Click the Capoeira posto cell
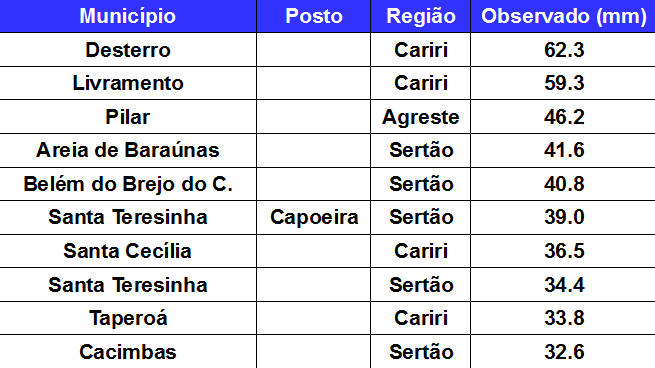Viewport: 655px width, 368px height. (314, 218)
